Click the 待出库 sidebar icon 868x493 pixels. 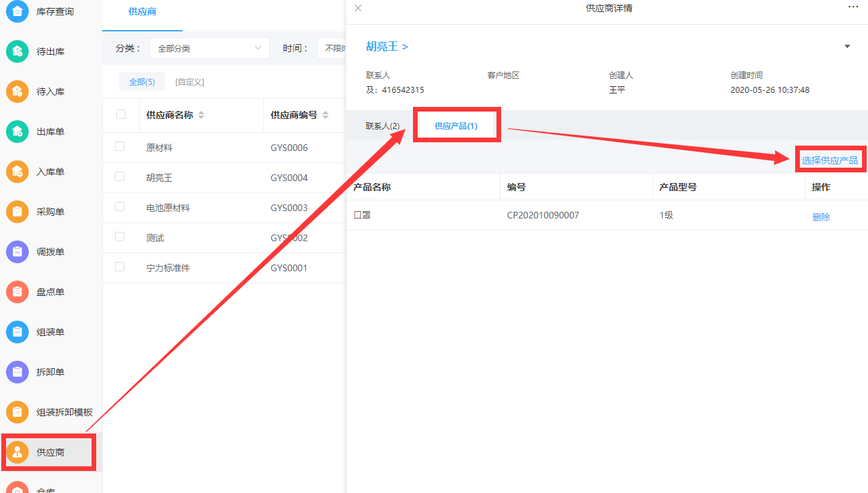17,51
